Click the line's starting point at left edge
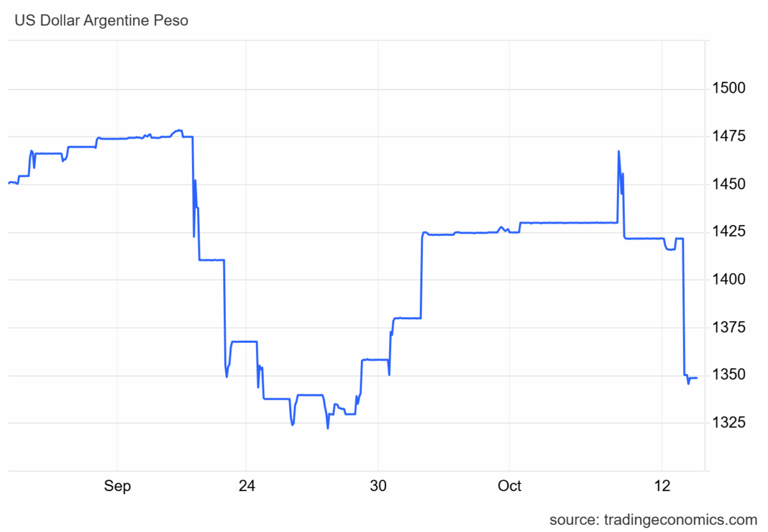The height and width of the screenshot is (532, 768). point(9,184)
